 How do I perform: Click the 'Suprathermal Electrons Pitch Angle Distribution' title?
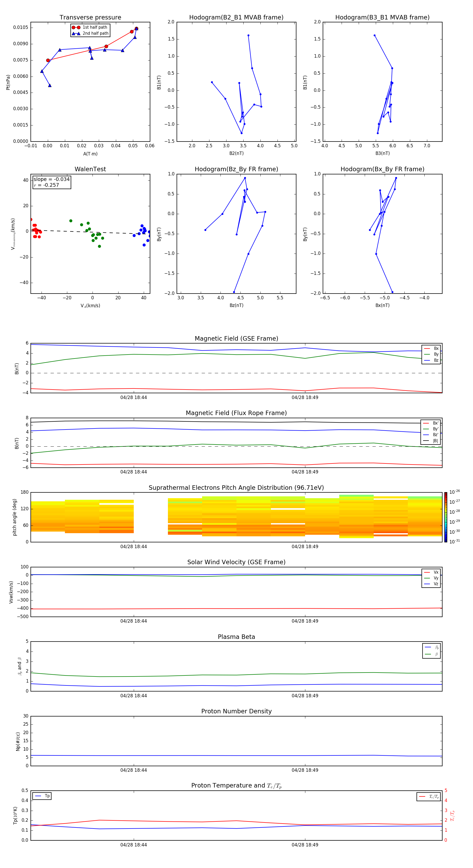tap(236, 488)
